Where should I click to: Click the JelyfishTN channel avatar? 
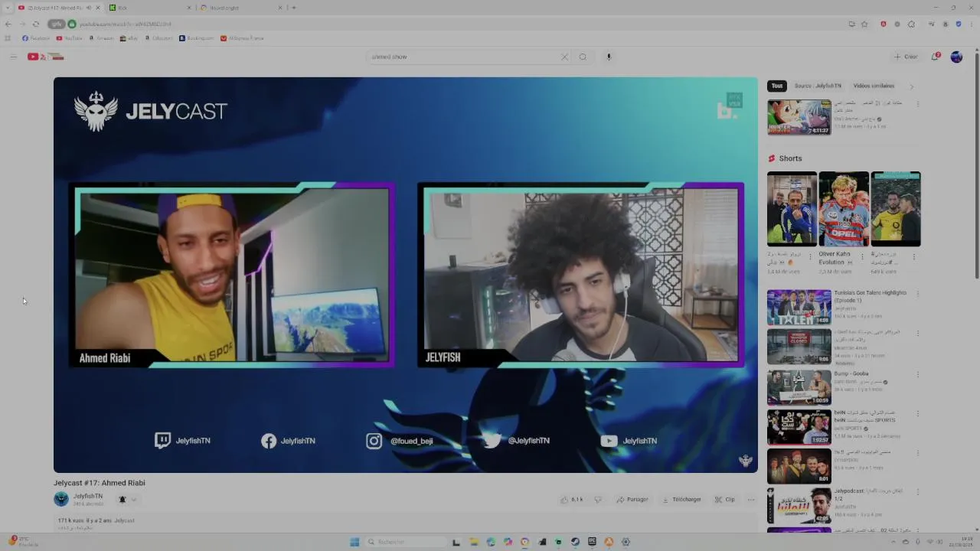61,499
